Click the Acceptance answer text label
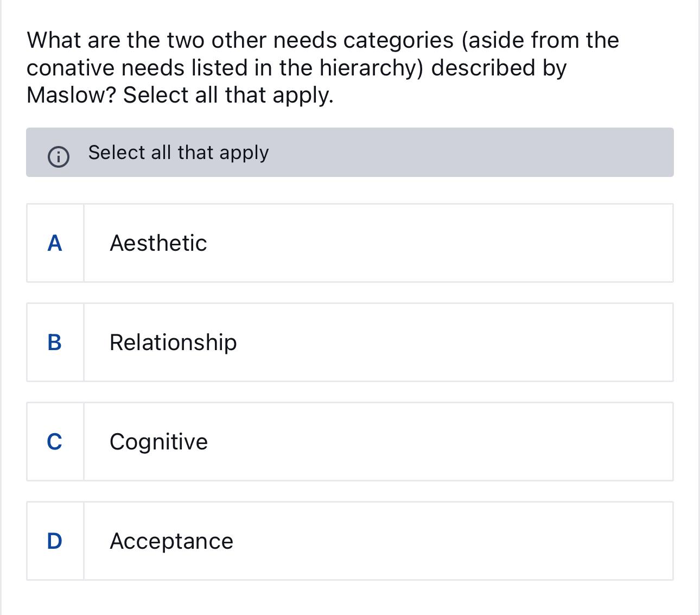Screen dimensions: 700x615 (x=171, y=541)
